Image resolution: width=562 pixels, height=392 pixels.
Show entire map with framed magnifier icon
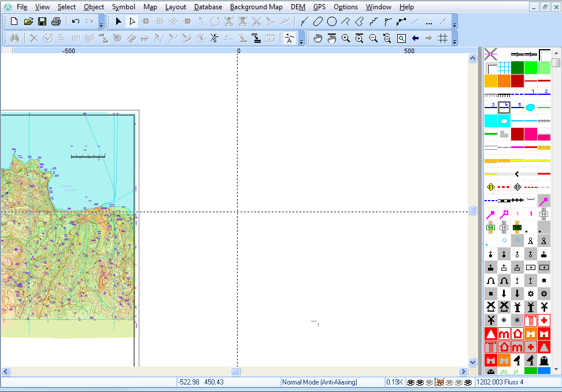[x=401, y=38]
